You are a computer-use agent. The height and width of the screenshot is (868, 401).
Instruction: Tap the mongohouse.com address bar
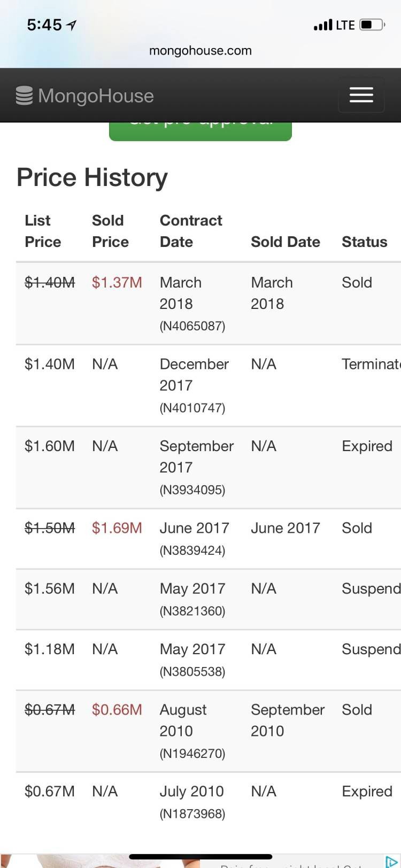pos(200,51)
